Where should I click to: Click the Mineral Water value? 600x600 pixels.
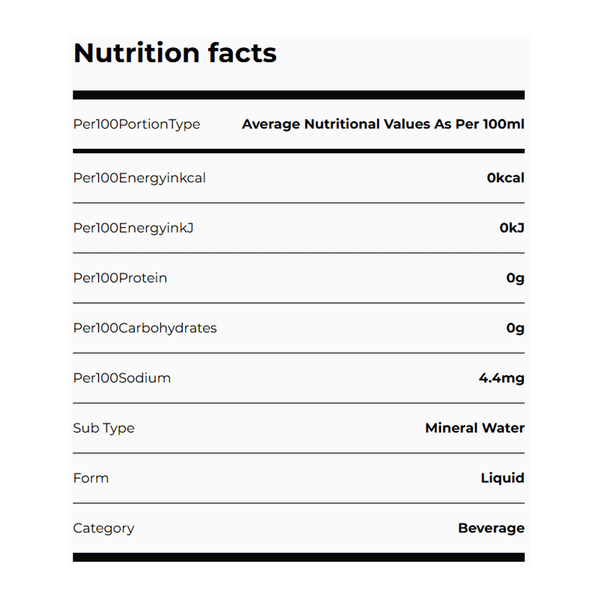click(x=475, y=428)
